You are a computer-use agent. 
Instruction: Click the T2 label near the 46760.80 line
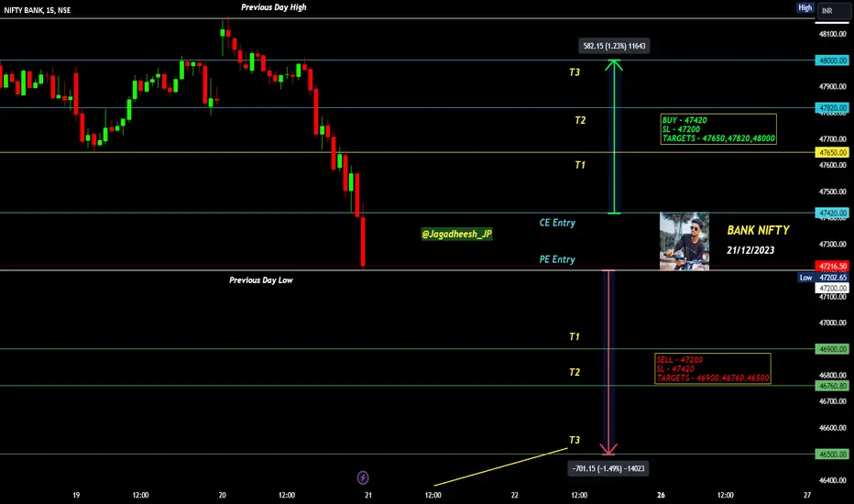(575, 372)
